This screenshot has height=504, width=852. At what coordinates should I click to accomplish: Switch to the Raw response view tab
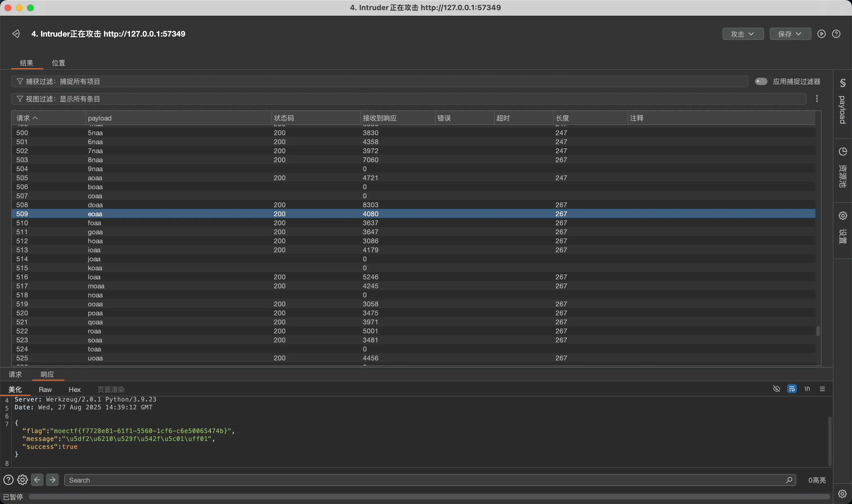(x=45, y=390)
